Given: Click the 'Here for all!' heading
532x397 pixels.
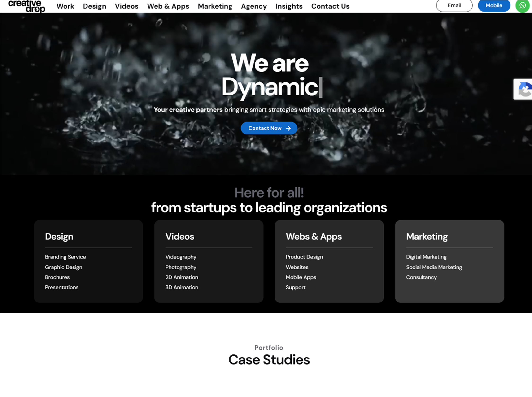Looking at the screenshot, I should 269,193.
